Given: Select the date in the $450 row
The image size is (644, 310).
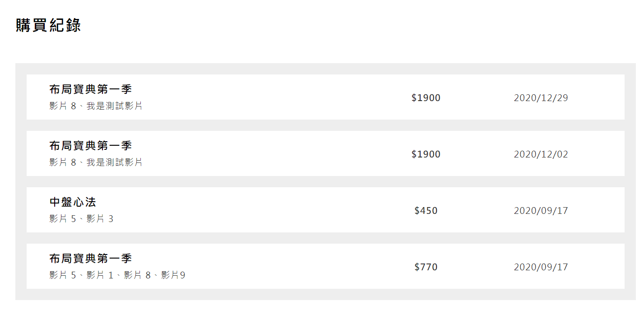Looking at the screenshot, I should [541, 211].
